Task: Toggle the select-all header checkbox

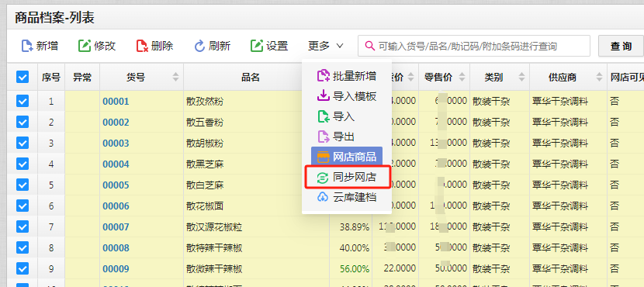Action: pos(23,77)
